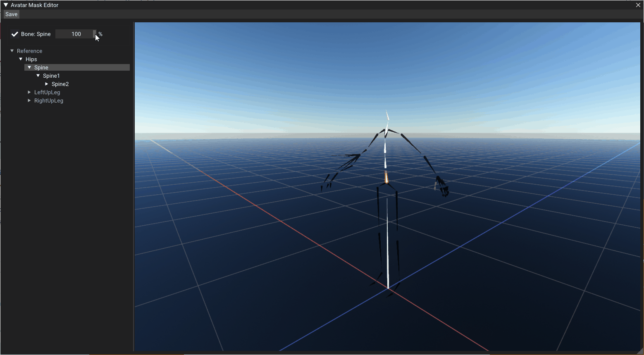
Task: Select the LeftUpLeg bone label
Action: point(47,92)
